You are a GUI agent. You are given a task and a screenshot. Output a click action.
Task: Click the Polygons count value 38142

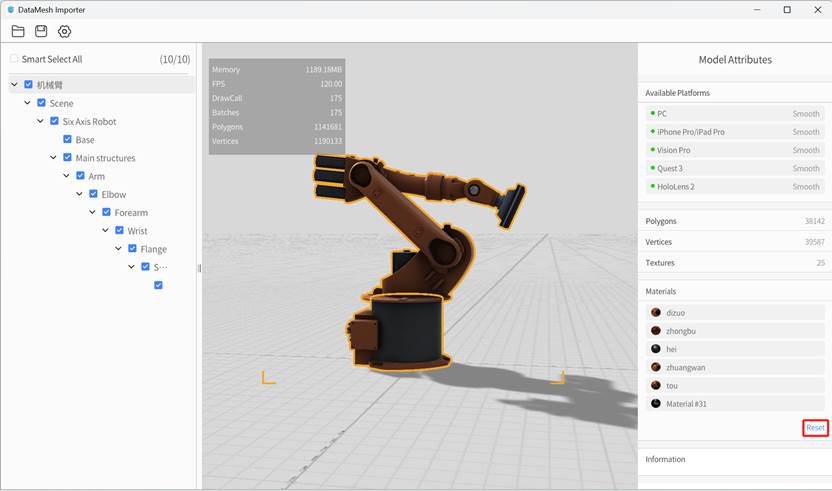pos(814,221)
